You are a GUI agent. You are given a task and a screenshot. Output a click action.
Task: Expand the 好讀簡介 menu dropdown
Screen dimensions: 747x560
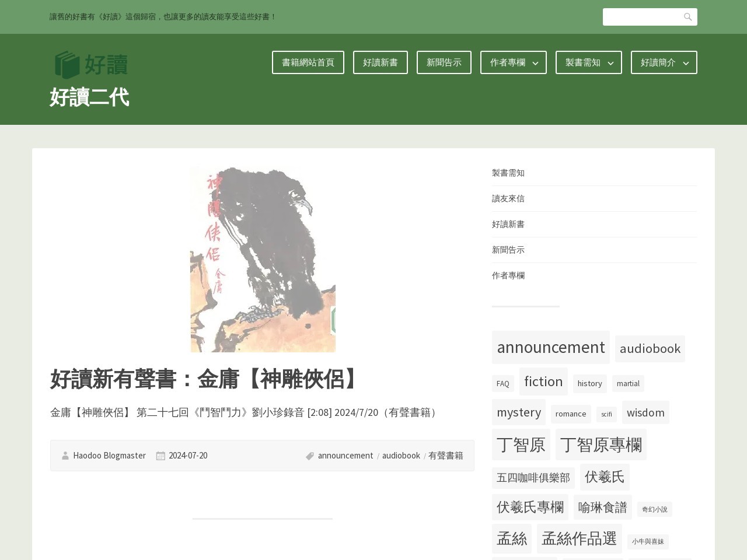coord(686,63)
